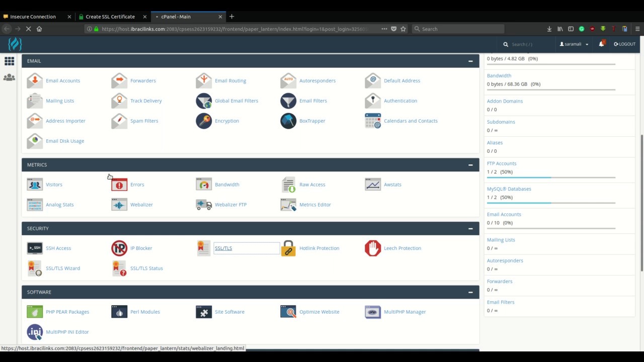The height and width of the screenshot is (362, 644).
Task: Open the cPanel notifications bell
Action: point(601,44)
